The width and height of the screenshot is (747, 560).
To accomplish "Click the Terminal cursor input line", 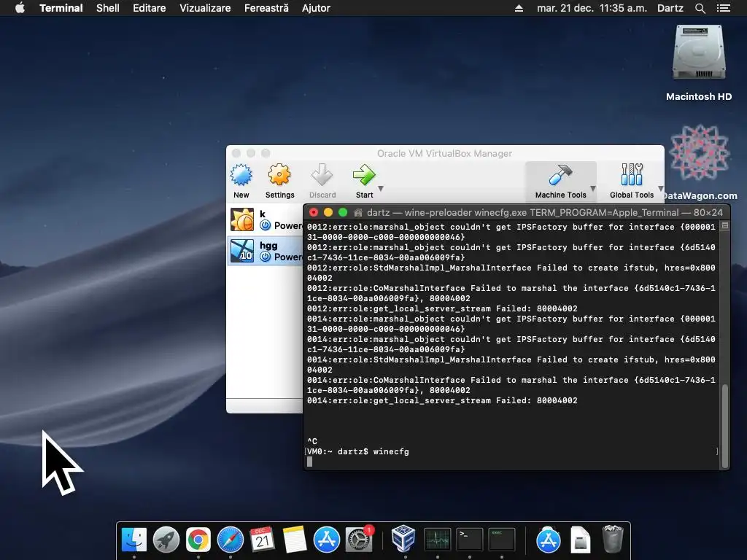I will pos(511,462).
